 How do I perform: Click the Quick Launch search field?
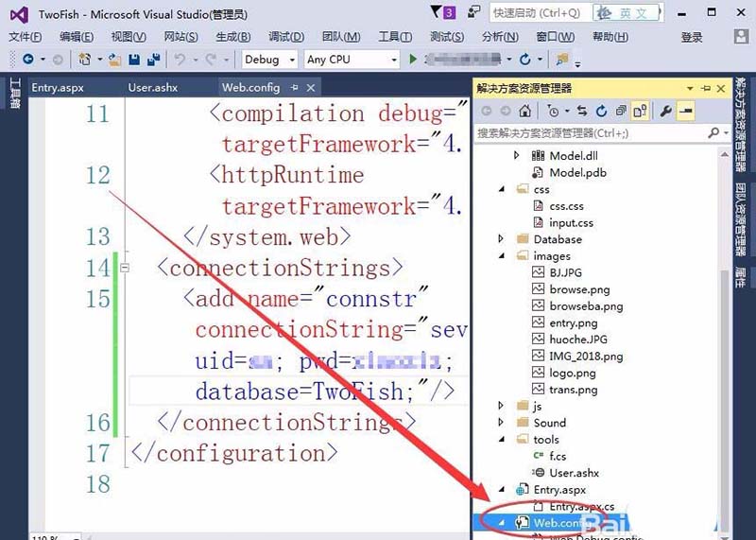point(540,13)
